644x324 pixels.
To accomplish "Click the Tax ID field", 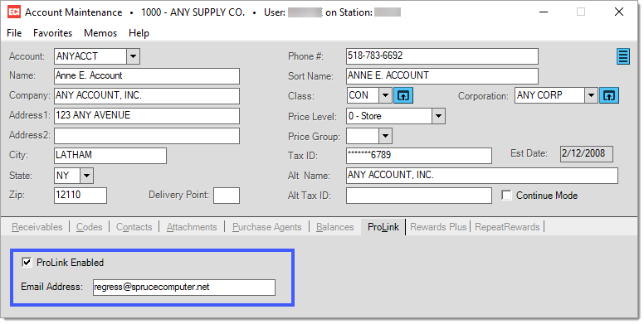I will click(x=419, y=156).
